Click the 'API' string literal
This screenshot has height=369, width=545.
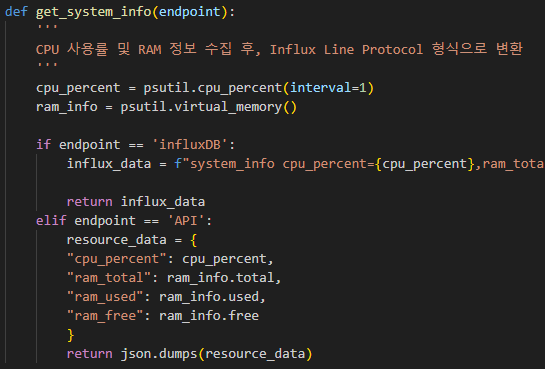tap(186, 220)
